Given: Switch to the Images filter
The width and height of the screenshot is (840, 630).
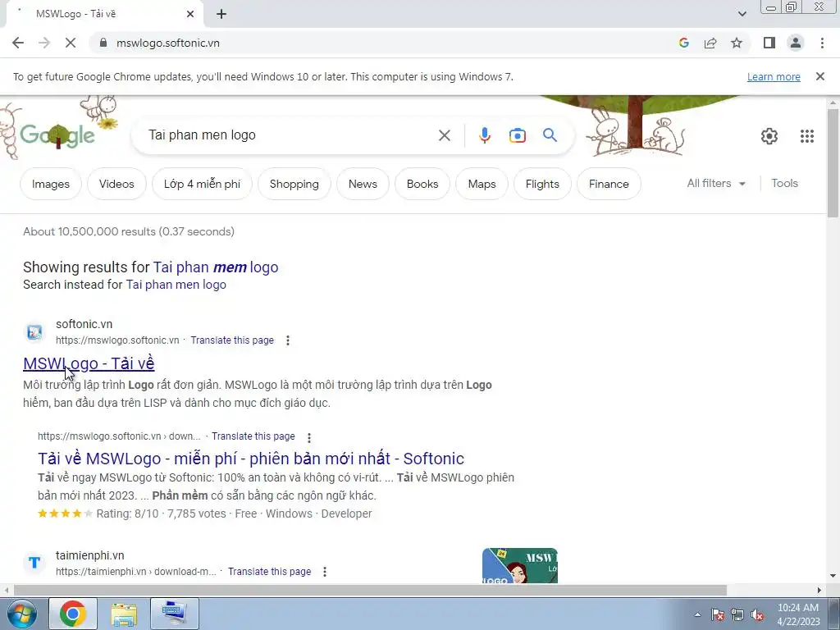Looking at the screenshot, I should 51,184.
